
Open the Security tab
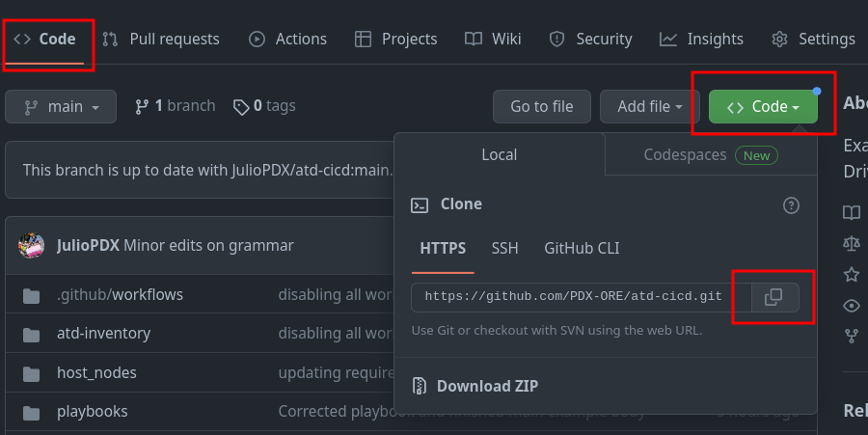[590, 40]
